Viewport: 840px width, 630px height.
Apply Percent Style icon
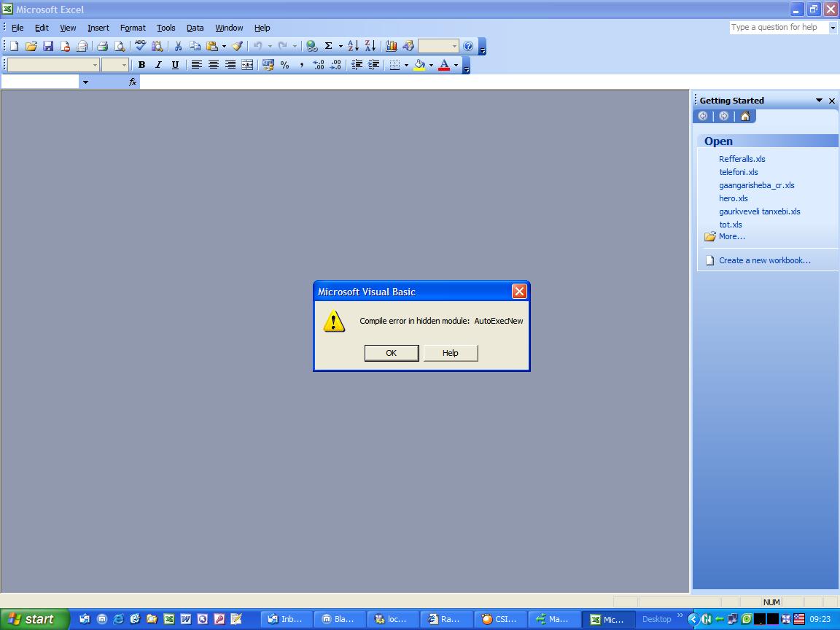(x=284, y=65)
